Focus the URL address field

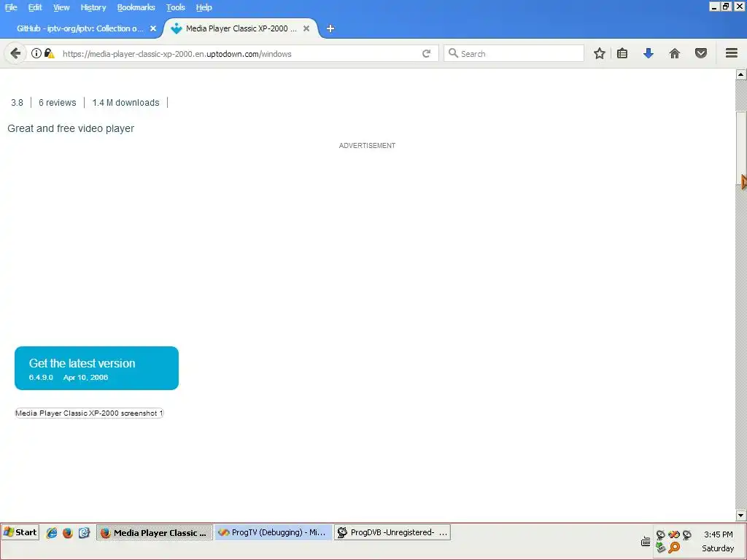click(x=239, y=53)
